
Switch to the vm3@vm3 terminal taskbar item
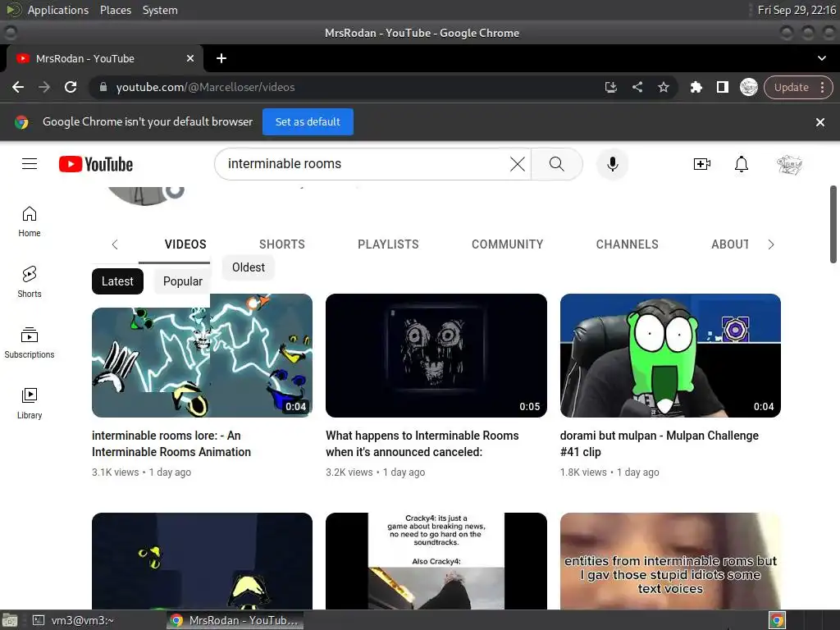[74, 620]
